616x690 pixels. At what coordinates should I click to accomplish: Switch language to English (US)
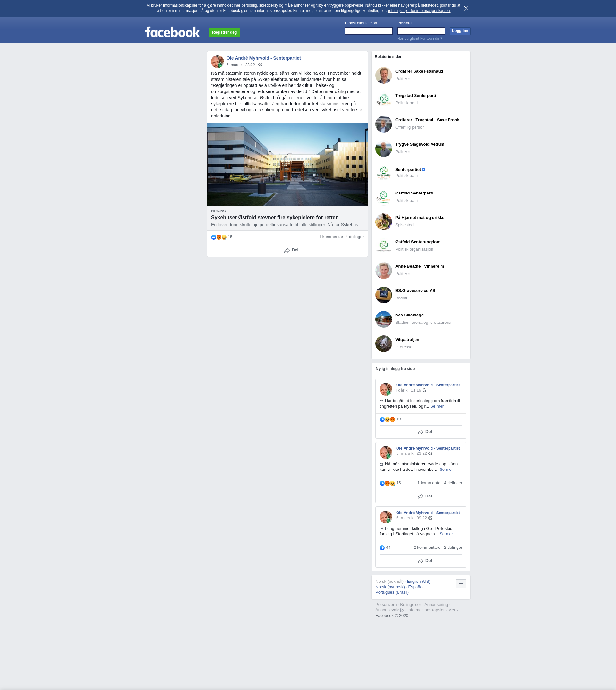click(419, 582)
